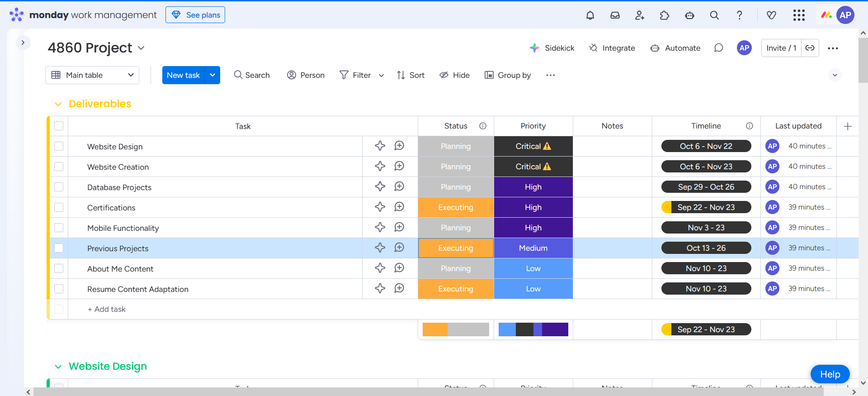
Task: Collapse the Deliverables group
Action: click(x=58, y=104)
